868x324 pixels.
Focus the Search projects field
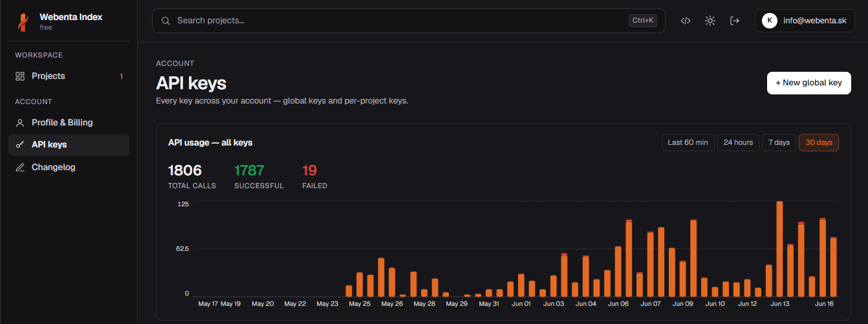click(408, 21)
